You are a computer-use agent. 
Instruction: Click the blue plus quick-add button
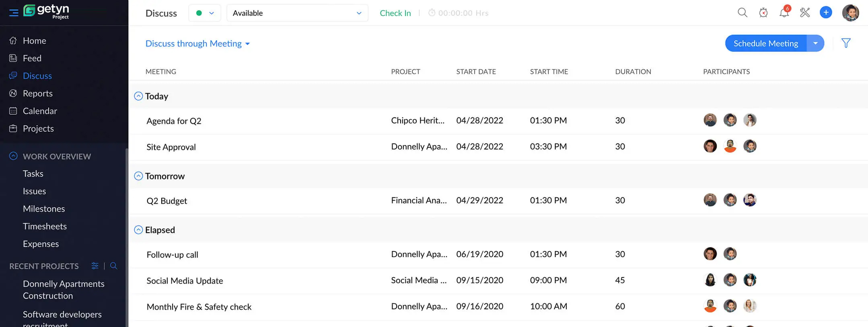[x=826, y=12]
